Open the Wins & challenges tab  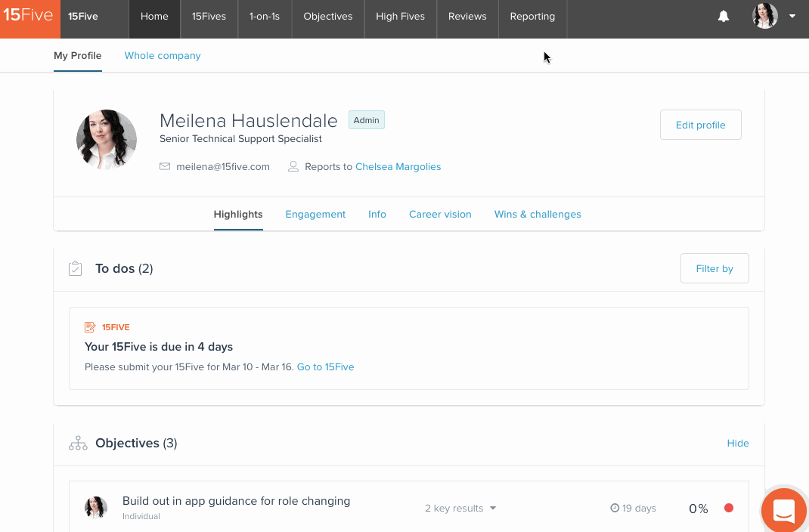[538, 215]
